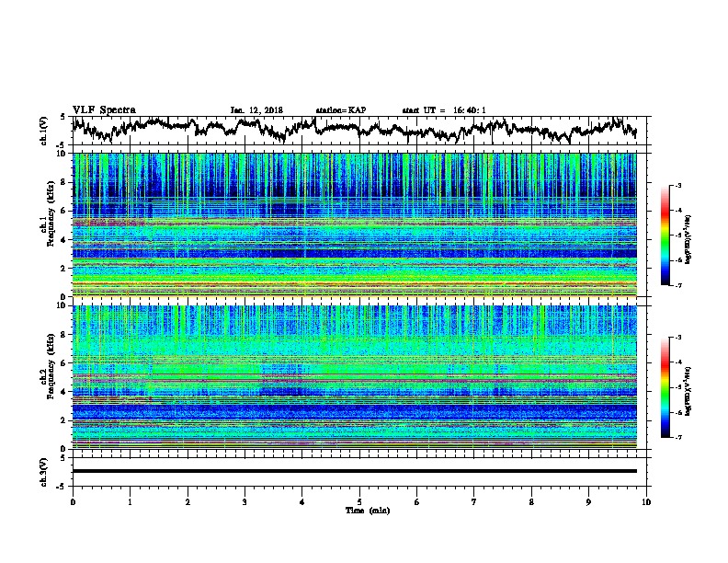Click the "-3" tick on the ch.1 colorbar

coord(677,186)
